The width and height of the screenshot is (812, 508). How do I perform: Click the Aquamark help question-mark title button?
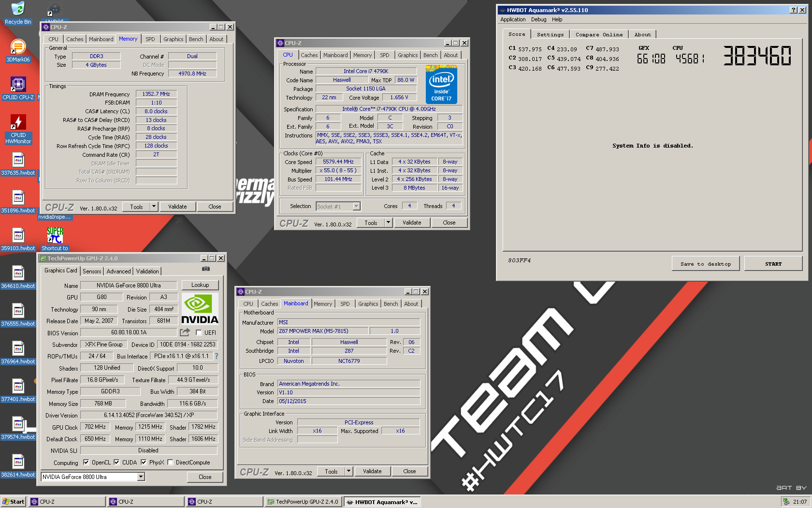(x=793, y=10)
